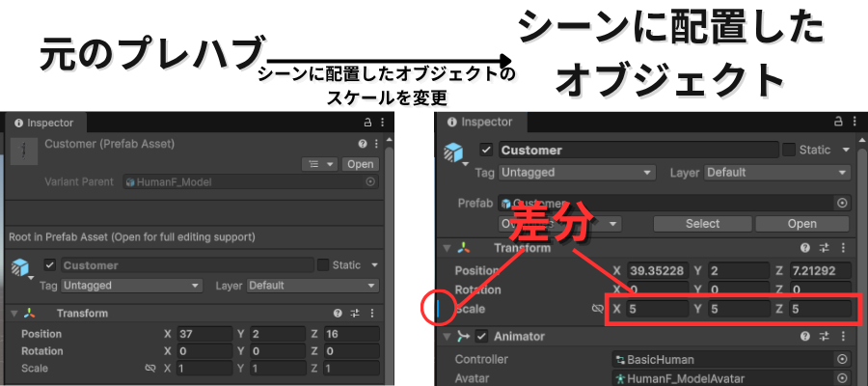This screenshot has height=386, width=868.
Task: Click the Position X field showing 39.35228
Action: click(x=656, y=271)
